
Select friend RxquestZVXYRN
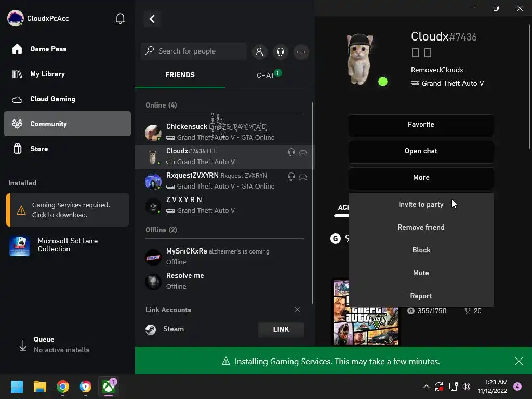click(225, 180)
